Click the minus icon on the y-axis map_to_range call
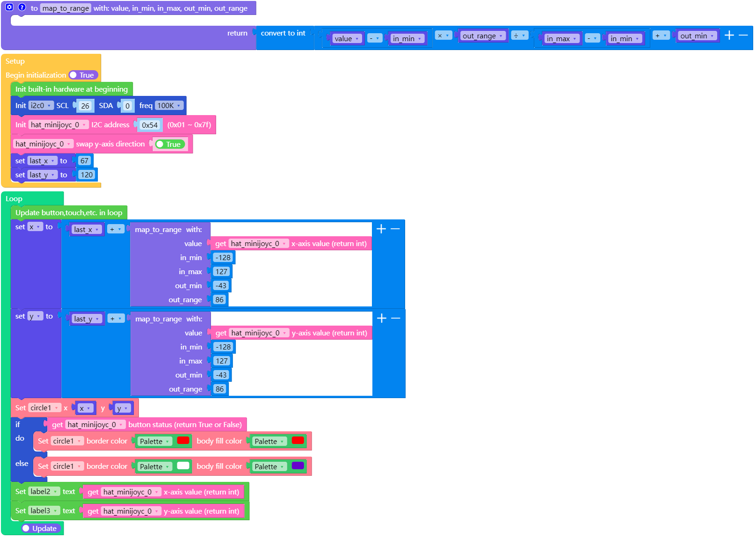 coord(395,318)
